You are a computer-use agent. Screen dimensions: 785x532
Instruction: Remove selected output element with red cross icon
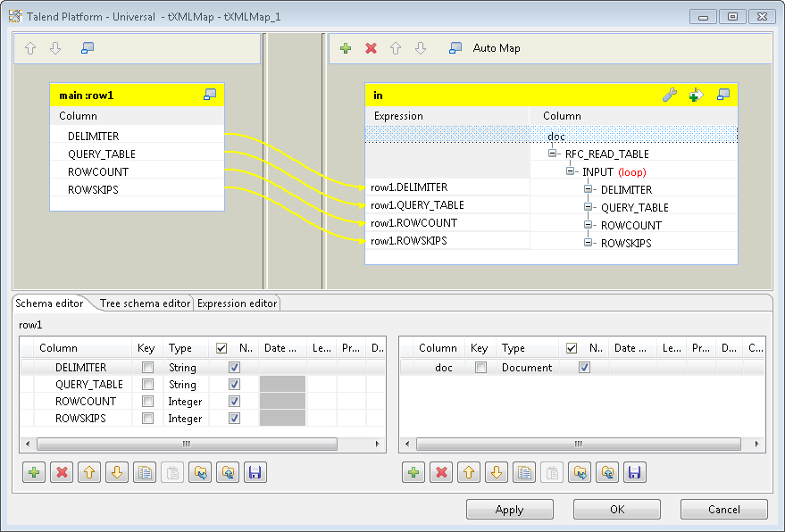pyautogui.click(x=371, y=48)
